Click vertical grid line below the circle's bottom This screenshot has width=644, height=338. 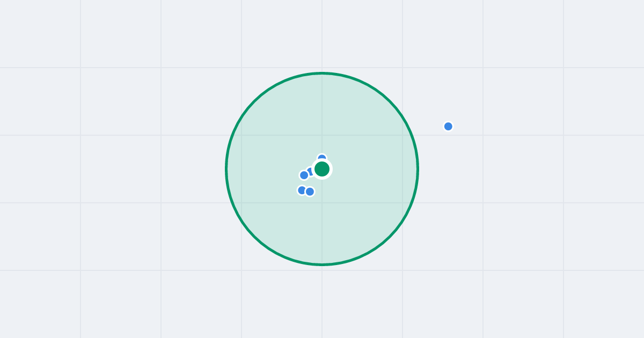[322, 300]
